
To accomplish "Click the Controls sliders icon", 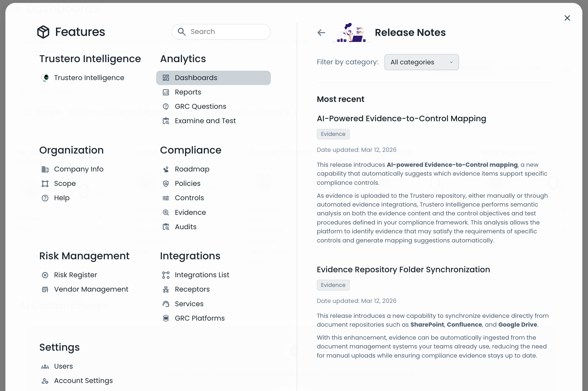I will tap(166, 198).
